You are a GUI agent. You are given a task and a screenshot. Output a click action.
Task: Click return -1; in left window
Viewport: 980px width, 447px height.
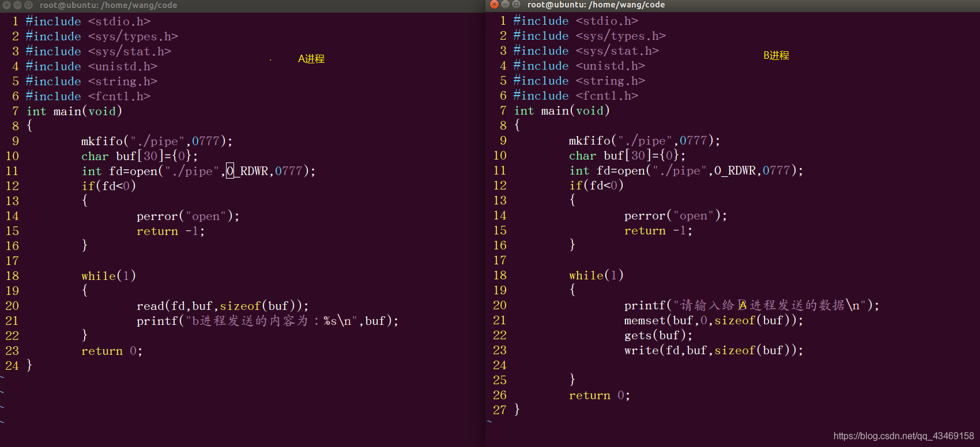point(171,231)
